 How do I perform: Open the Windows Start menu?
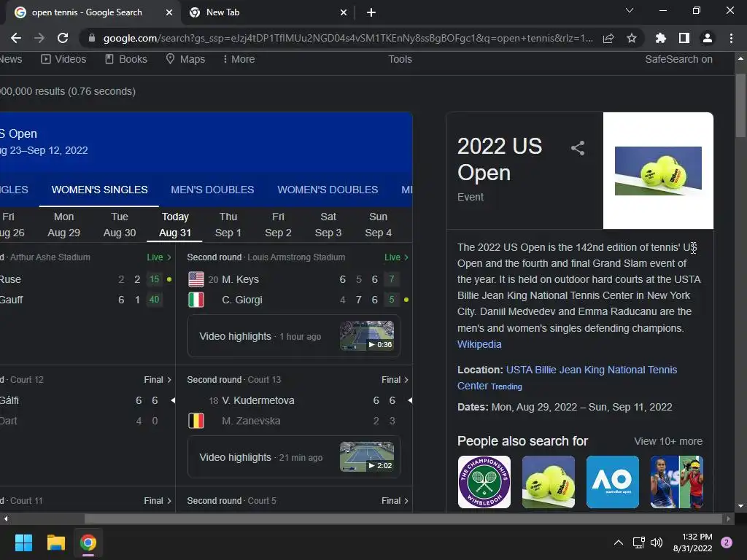[23, 542]
